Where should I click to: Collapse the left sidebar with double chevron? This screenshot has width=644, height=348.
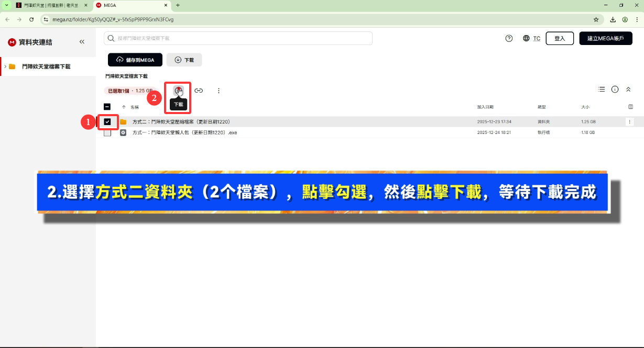[82, 42]
